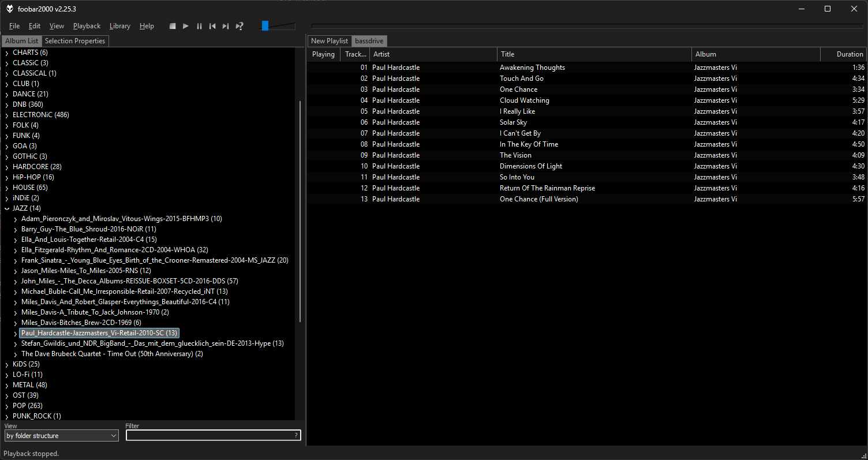
Task: Click the Pause playback button
Action: pyautogui.click(x=199, y=26)
